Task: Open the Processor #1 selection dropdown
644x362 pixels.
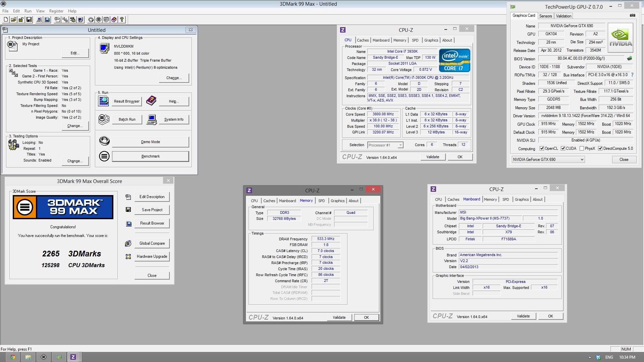Action: pyautogui.click(x=385, y=145)
